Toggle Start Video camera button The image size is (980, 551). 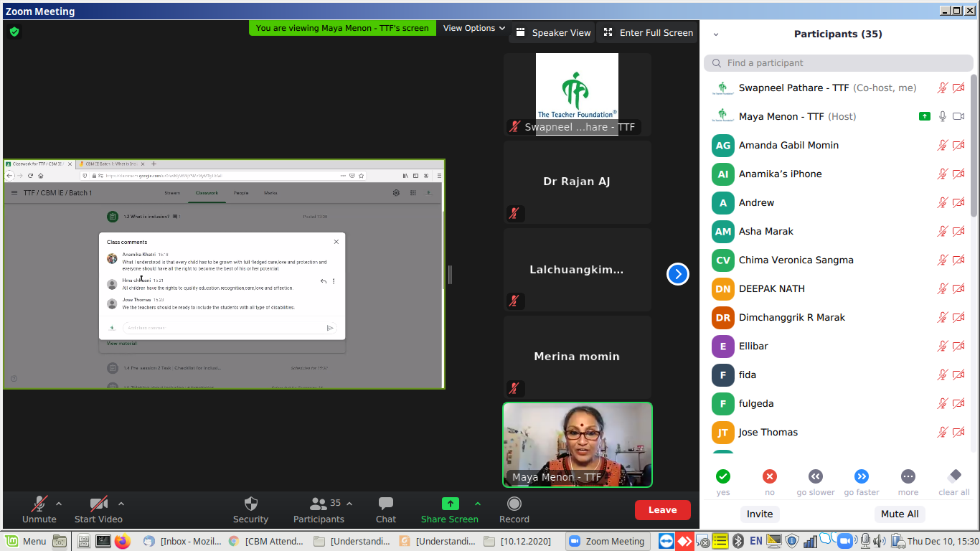point(98,504)
